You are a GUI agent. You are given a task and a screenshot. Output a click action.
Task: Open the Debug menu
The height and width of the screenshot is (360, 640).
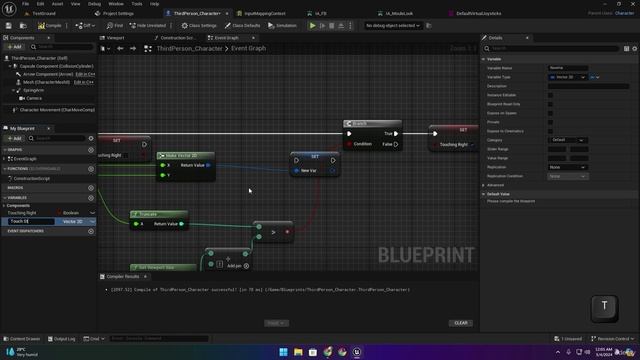tap(94, 4)
